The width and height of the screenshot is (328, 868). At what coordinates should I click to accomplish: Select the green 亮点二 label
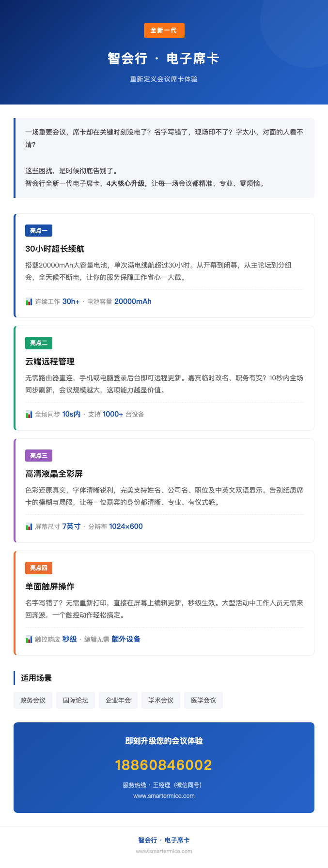39,343
